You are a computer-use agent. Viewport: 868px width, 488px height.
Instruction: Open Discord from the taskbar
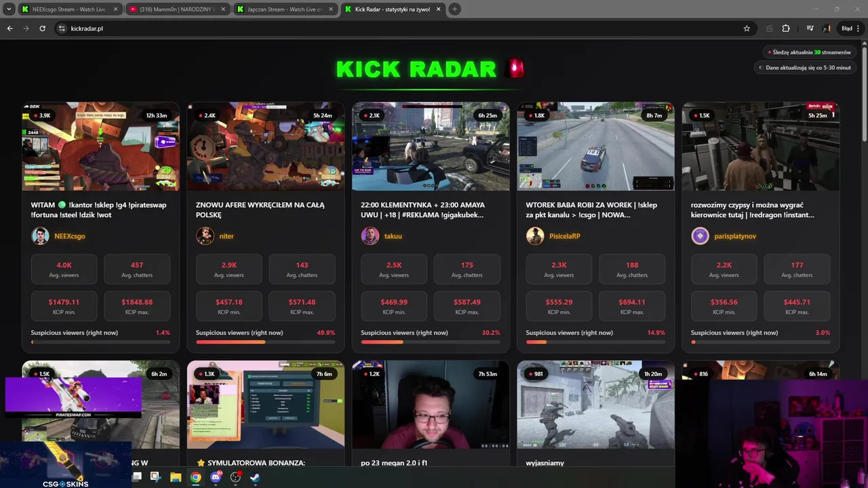pyautogui.click(x=216, y=477)
